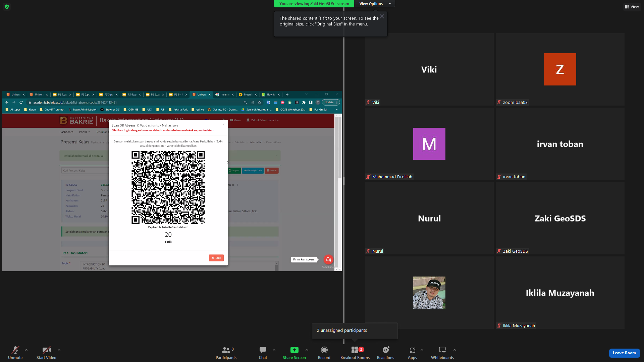
Task: Switch to the 'PS 1.pp' browser tab
Action: click(x=62, y=95)
